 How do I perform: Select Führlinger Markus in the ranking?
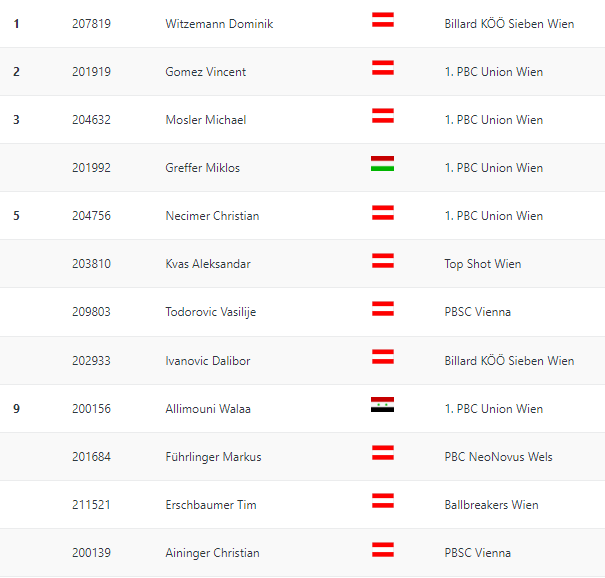click(x=213, y=457)
